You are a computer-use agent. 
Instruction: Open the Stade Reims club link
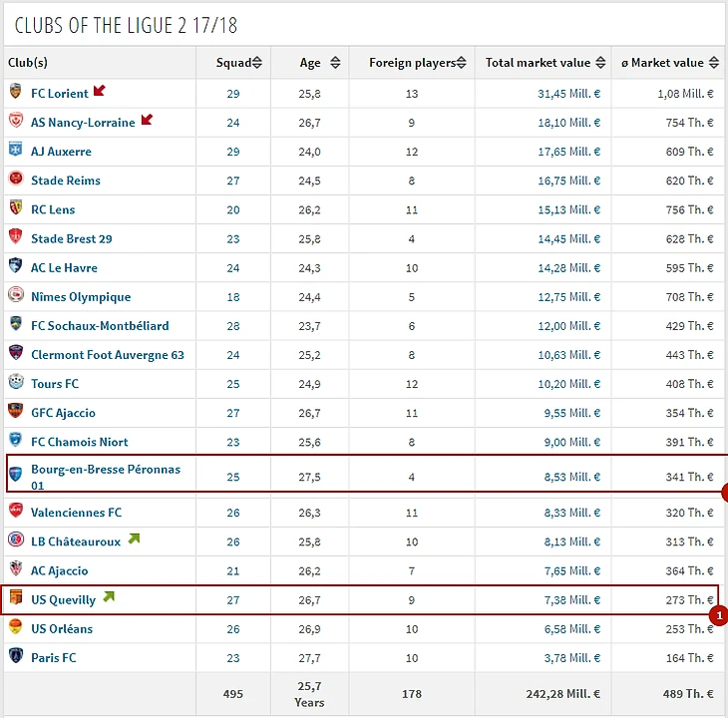click(66, 180)
